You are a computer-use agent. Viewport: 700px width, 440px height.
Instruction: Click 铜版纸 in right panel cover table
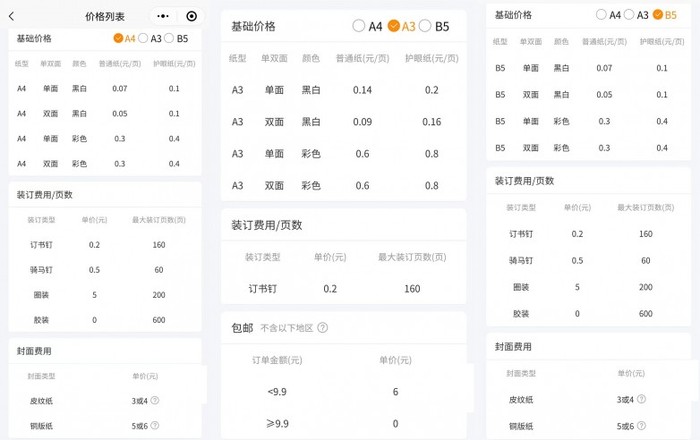point(521,426)
